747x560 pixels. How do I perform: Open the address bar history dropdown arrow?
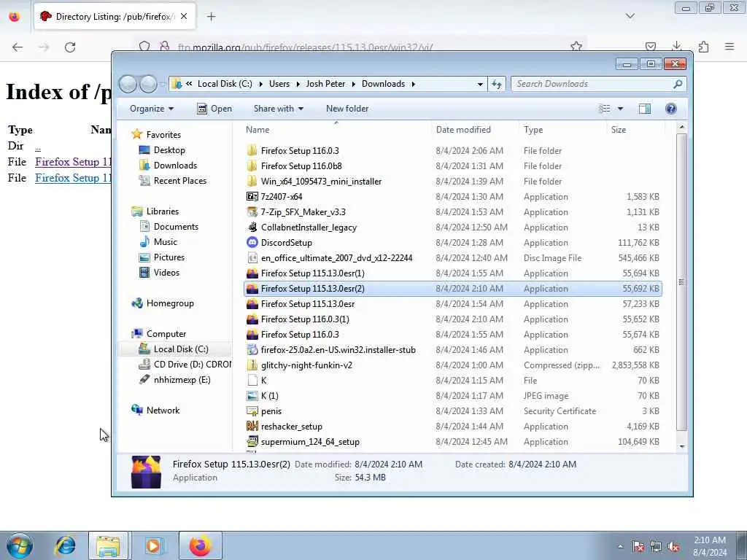point(480,85)
